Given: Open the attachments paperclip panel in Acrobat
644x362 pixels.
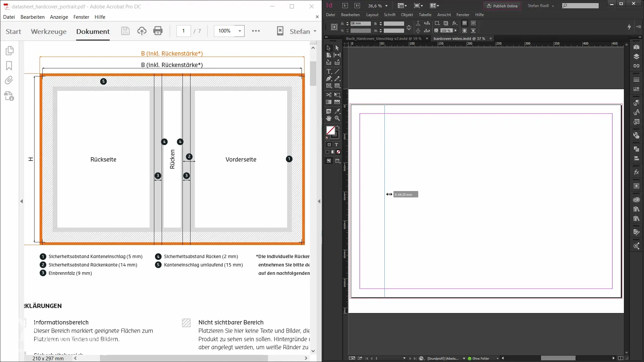Looking at the screenshot, I should click(9, 80).
